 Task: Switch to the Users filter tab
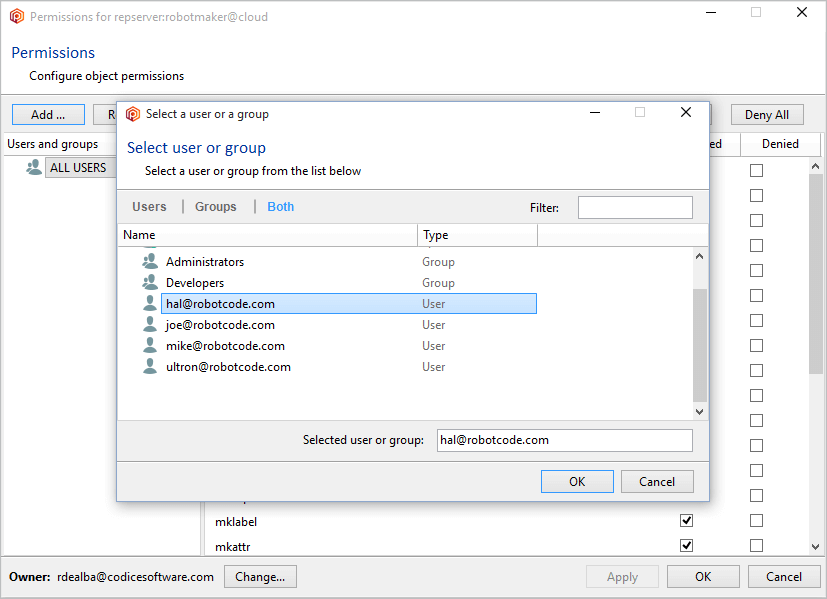pos(149,207)
